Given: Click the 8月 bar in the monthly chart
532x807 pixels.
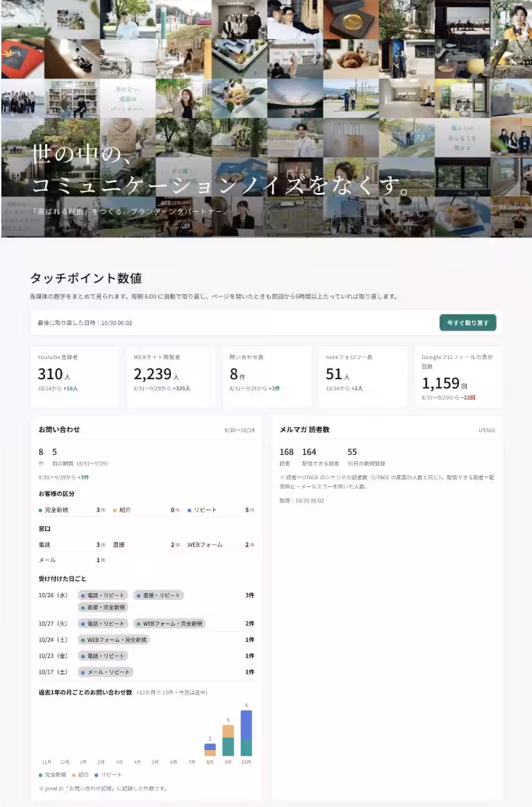Looking at the screenshot, I should pos(210,749).
